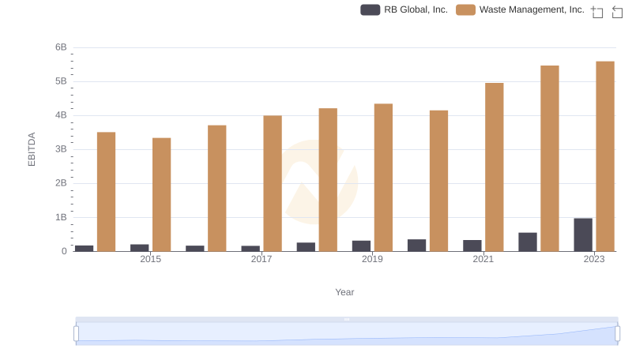The height and width of the screenshot is (364, 632).
Task: Click the RB Global dark legend swatch
Action: click(370, 9)
